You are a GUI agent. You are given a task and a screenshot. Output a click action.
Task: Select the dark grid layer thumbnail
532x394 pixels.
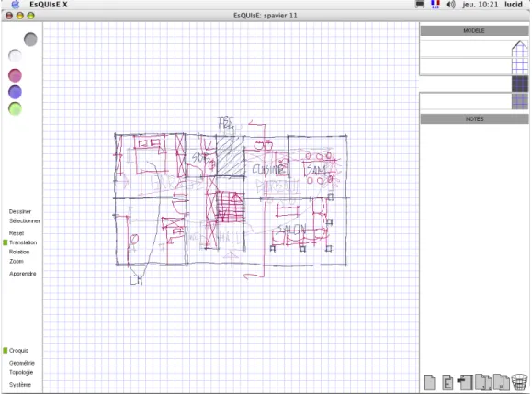point(520,84)
